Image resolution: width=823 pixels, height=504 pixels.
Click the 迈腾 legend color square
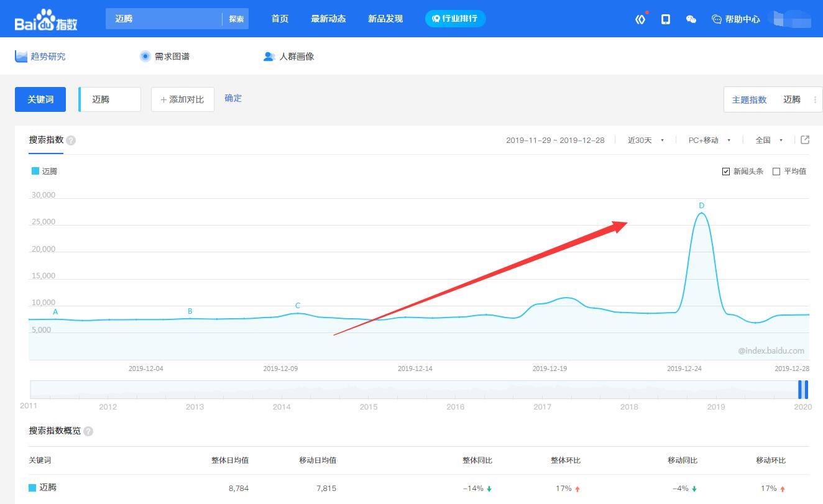pos(35,171)
